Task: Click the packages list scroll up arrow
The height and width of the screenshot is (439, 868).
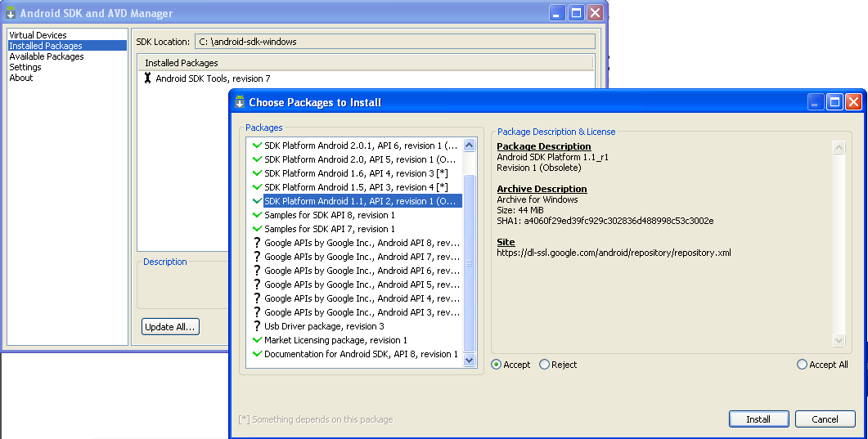Action: coord(470,146)
